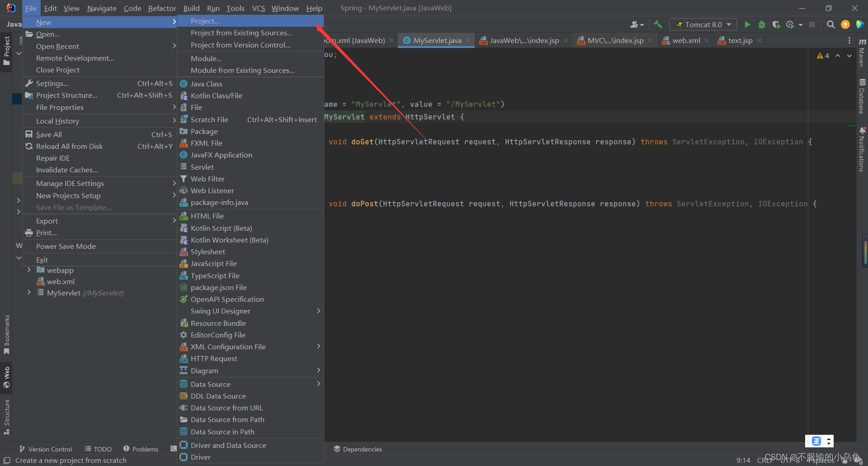
Task: Open the Bookmarks side panel
Action: tap(6, 335)
